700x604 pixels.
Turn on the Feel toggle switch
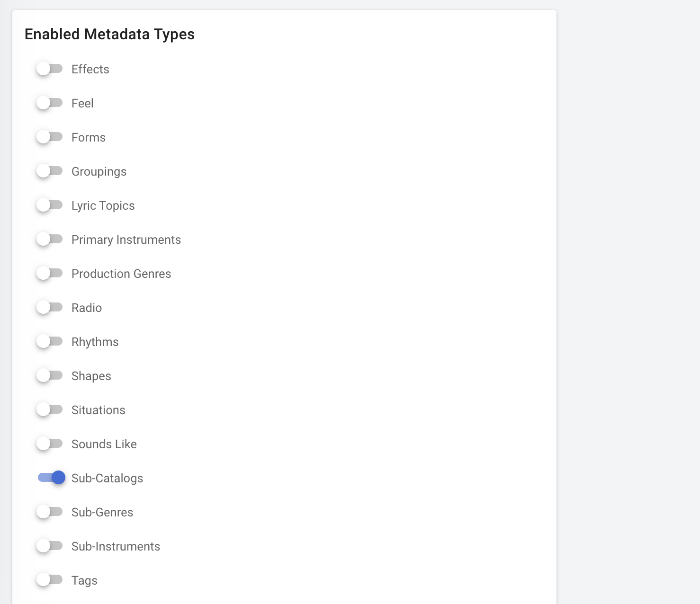coord(50,103)
